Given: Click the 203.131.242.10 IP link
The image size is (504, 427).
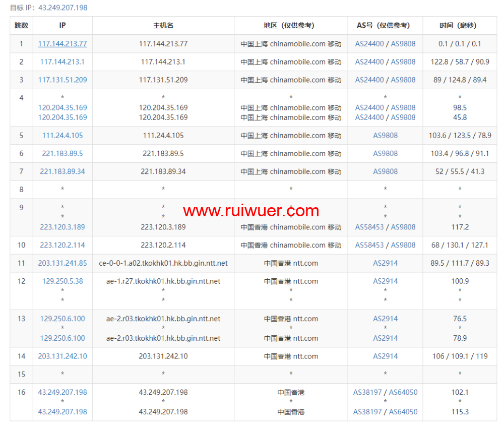Looking at the screenshot, I should 62,356.
